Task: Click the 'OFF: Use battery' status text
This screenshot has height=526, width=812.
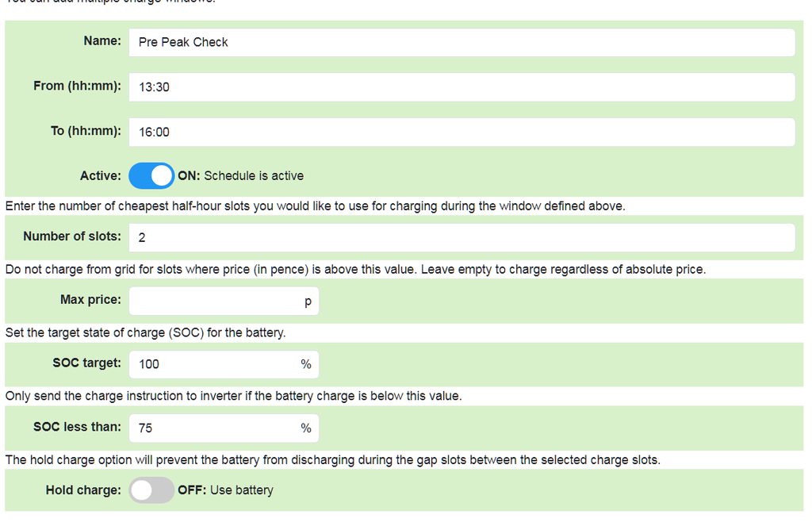Action: point(225,490)
